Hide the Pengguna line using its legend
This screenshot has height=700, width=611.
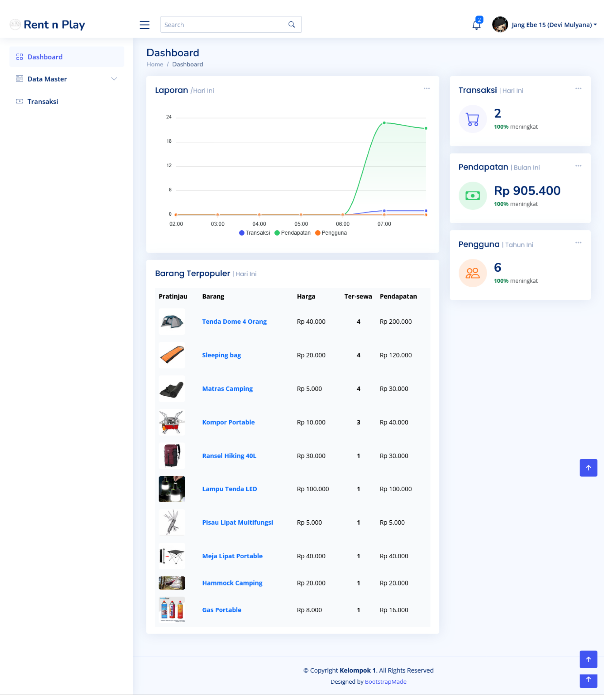pyautogui.click(x=331, y=232)
